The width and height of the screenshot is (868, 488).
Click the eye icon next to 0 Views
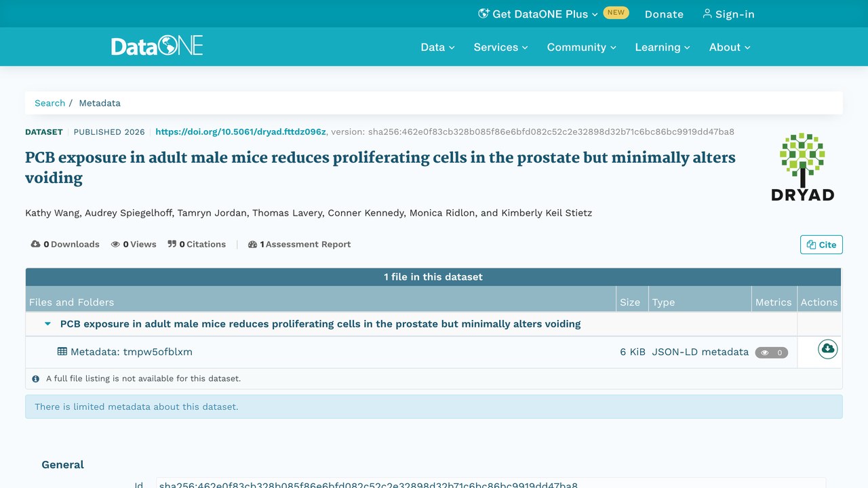(x=115, y=244)
